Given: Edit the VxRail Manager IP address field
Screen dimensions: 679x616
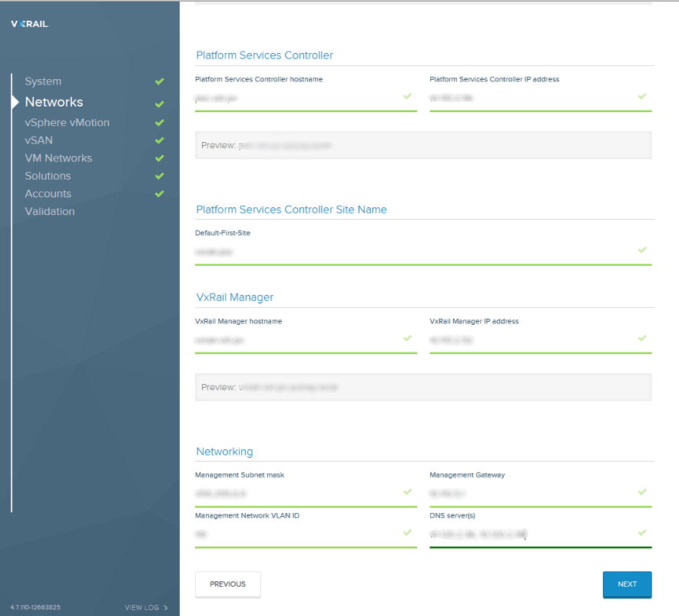Looking at the screenshot, I should (x=530, y=339).
